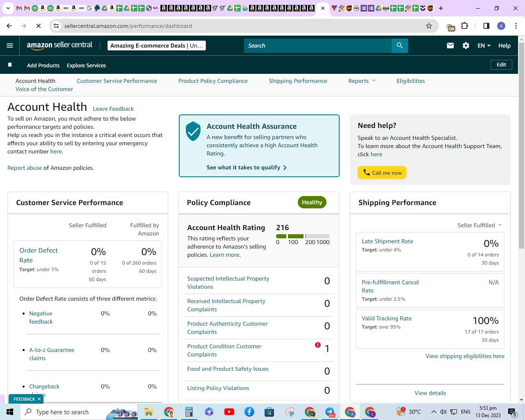Screen dimensions: 525x420
Task: Click the Report abuse link
Action: point(25,168)
